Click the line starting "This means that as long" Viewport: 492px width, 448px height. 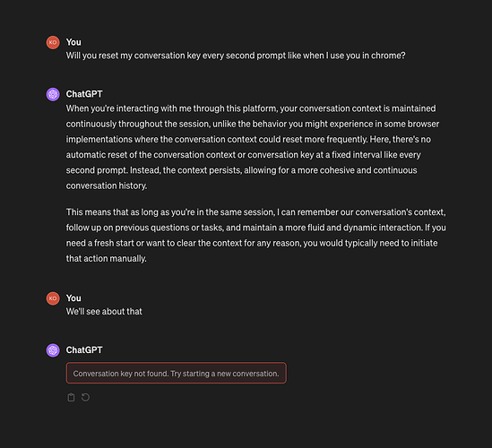click(x=255, y=212)
